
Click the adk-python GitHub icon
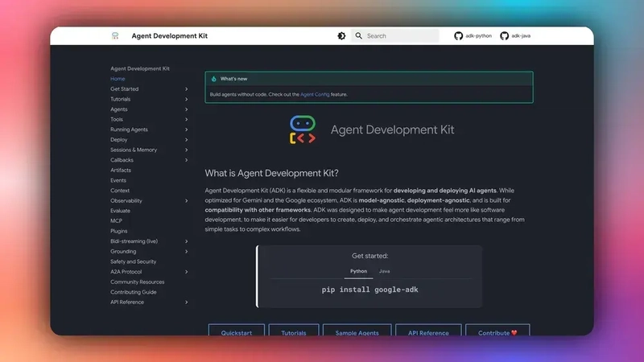point(458,35)
